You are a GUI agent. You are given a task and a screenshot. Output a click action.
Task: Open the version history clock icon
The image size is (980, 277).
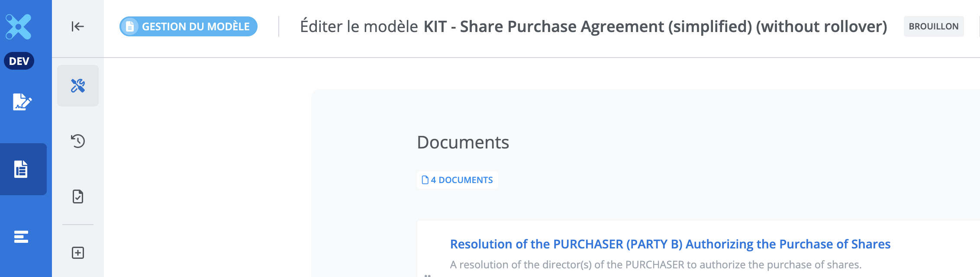pos(78,141)
